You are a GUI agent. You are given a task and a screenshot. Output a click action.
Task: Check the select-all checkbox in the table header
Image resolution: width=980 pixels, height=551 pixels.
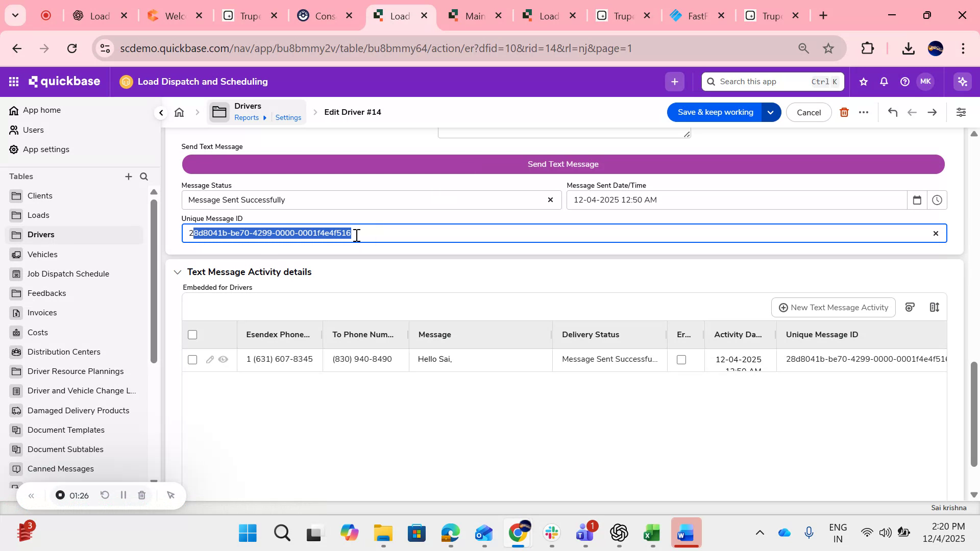[x=192, y=335]
